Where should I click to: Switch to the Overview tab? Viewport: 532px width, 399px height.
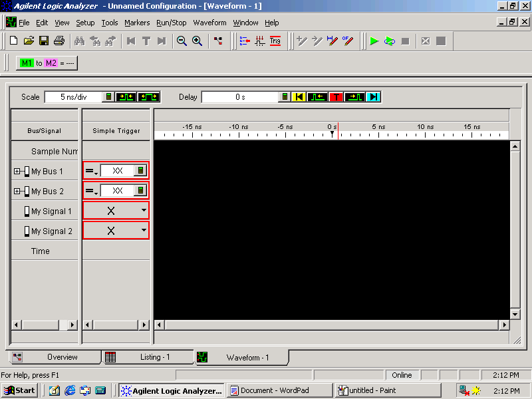pyautogui.click(x=55, y=357)
